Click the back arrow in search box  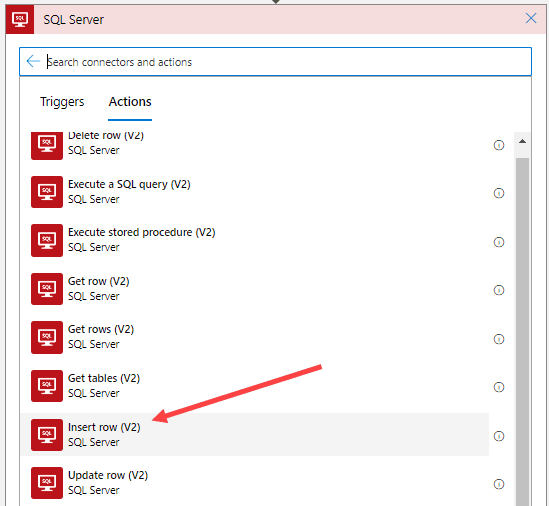(33, 61)
